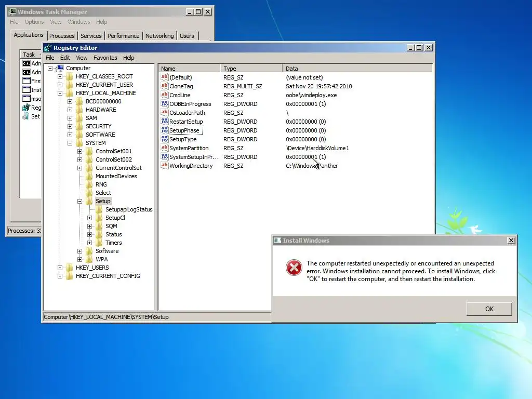
Task: Expand the HKEY_CLASSES_ROOT key
Action: click(x=60, y=77)
